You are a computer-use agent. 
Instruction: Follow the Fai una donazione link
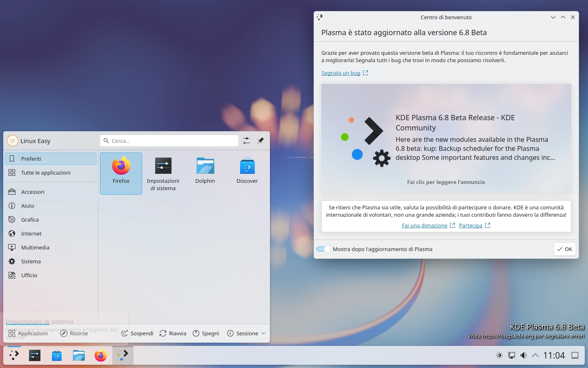tap(428, 225)
